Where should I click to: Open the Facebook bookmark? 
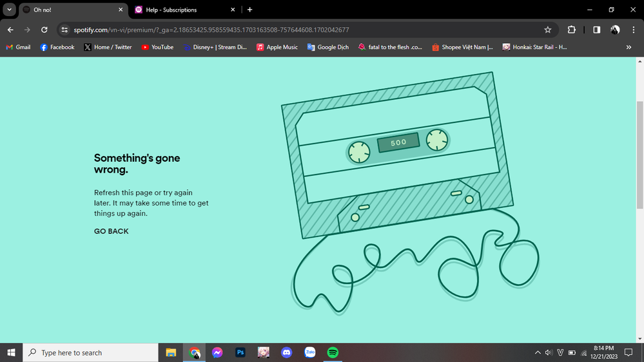(57, 47)
